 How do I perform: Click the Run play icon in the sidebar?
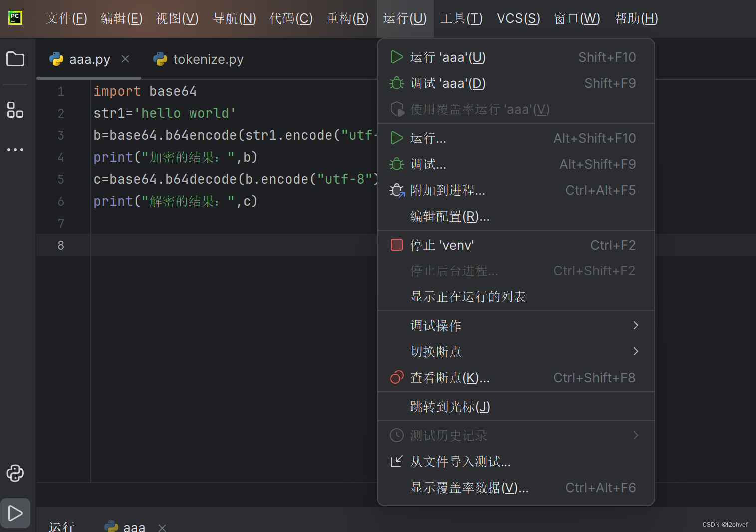point(15,513)
